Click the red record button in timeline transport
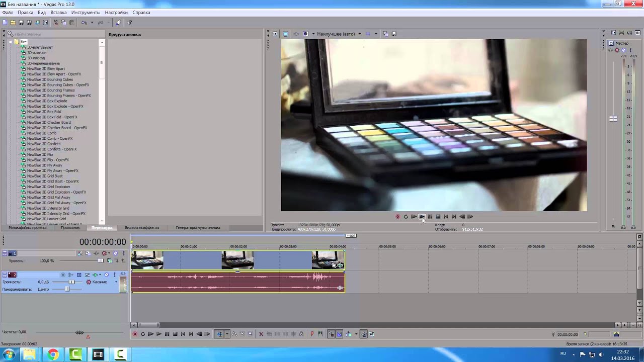Screen dimensions: 644x362 click(134, 334)
